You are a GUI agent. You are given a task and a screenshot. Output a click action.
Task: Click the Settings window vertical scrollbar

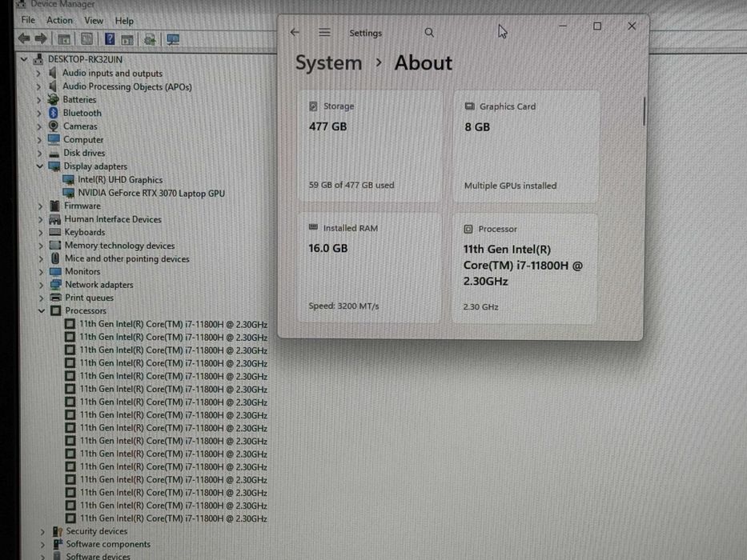point(644,111)
